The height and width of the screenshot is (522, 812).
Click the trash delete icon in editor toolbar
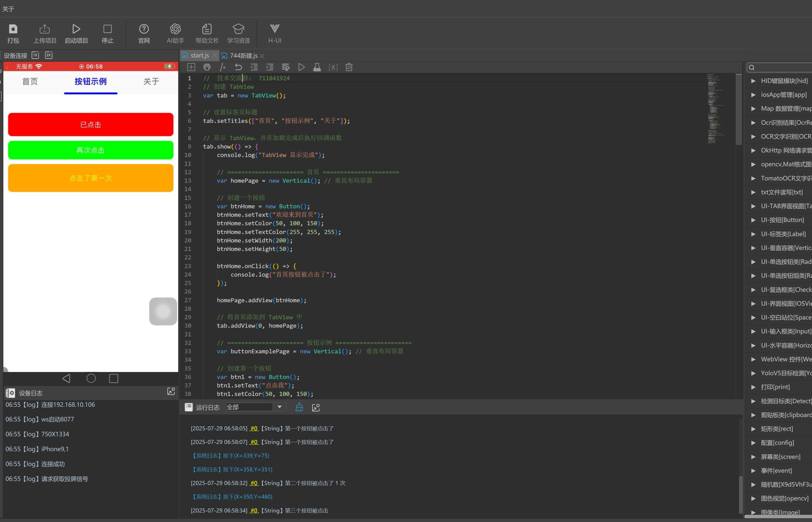pyautogui.click(x=349, y=67)
